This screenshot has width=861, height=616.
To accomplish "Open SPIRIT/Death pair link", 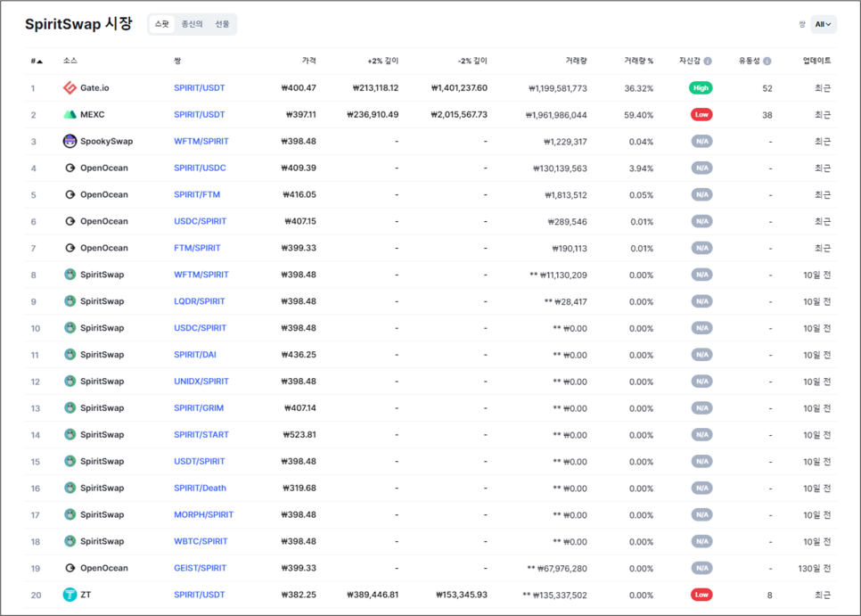I will (x=200, y=488).
